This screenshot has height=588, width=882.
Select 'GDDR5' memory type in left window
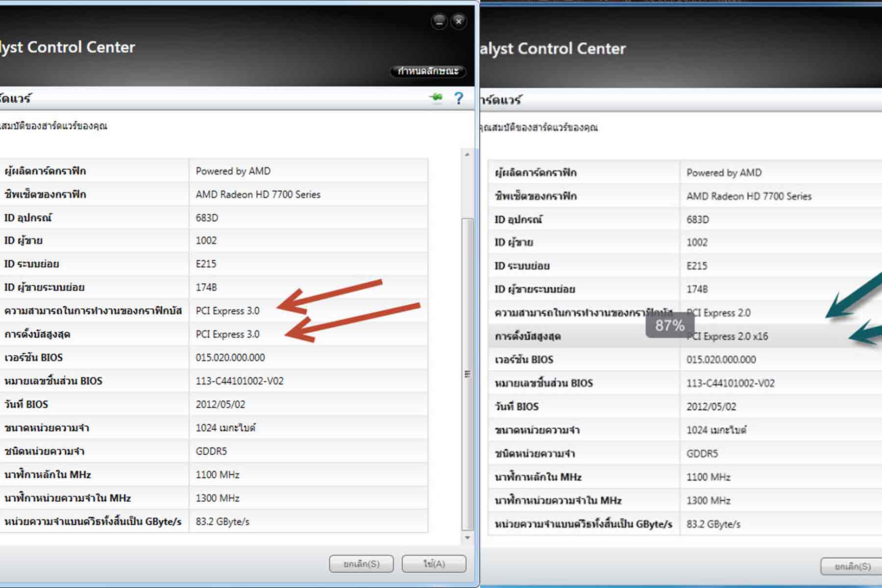pos(211,451)
